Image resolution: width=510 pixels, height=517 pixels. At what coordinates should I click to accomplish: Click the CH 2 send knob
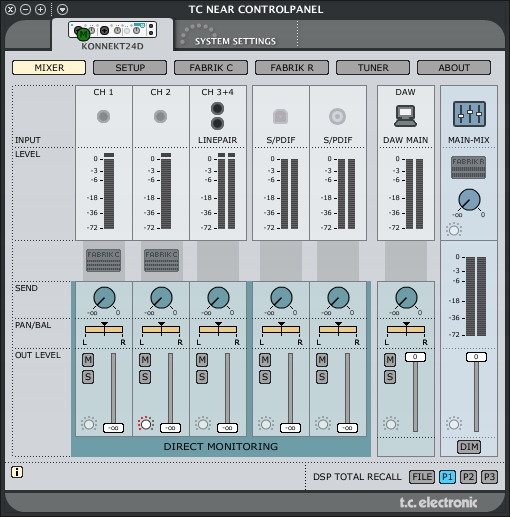click(161, 298)
